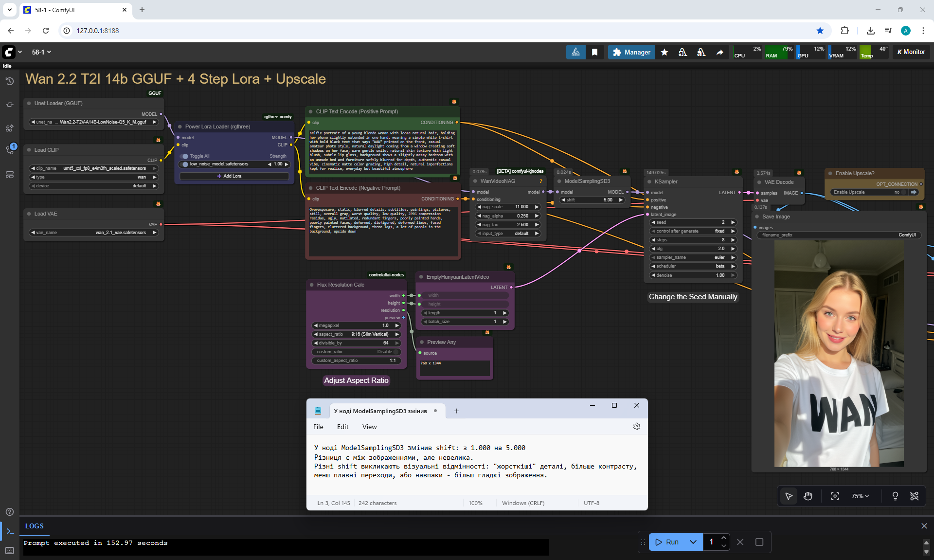Toggle All loras switch in Power Lora Loader
This screenshot has width=934, height=560.
[185, 156]
